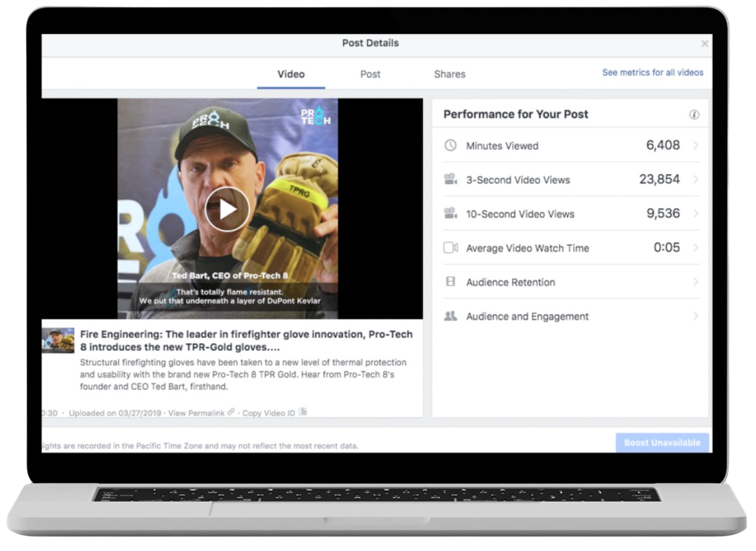Click See metrics for all videos link
This screenshot has height=551, width=756.
[652, 73]
